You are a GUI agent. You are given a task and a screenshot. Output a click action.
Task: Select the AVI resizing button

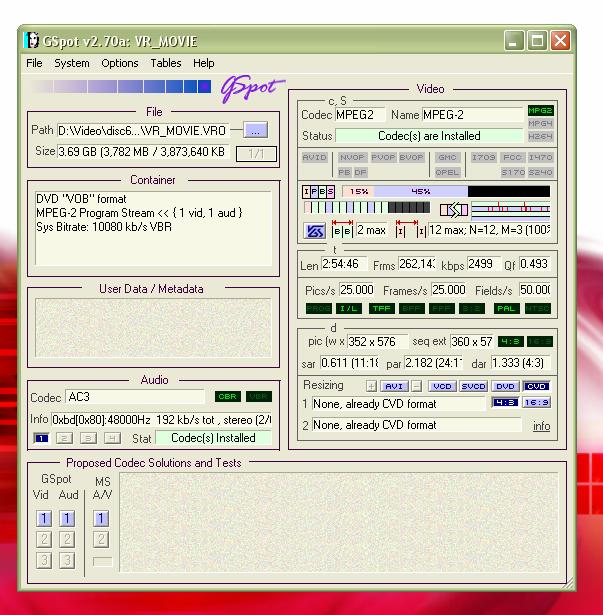394,386
